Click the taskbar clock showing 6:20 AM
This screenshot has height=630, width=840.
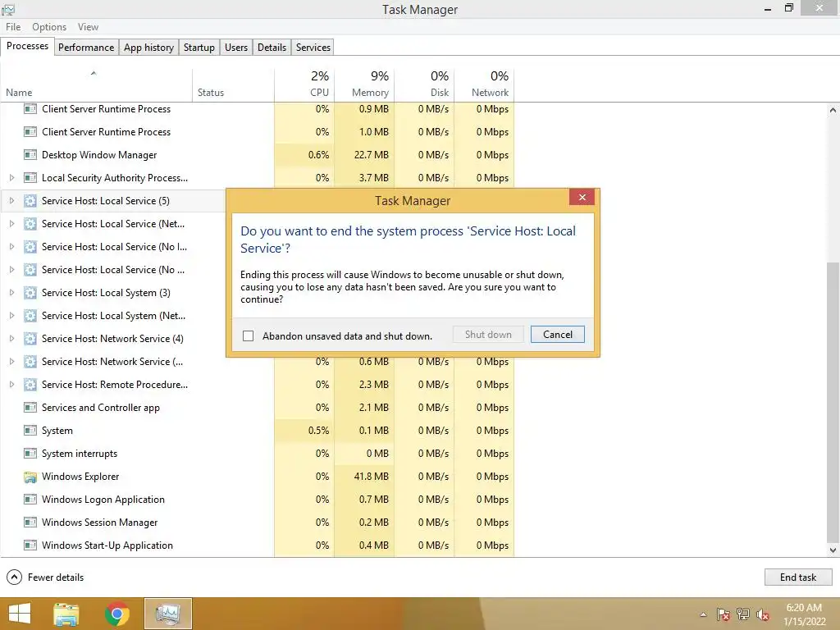click(x=804, y=614)
